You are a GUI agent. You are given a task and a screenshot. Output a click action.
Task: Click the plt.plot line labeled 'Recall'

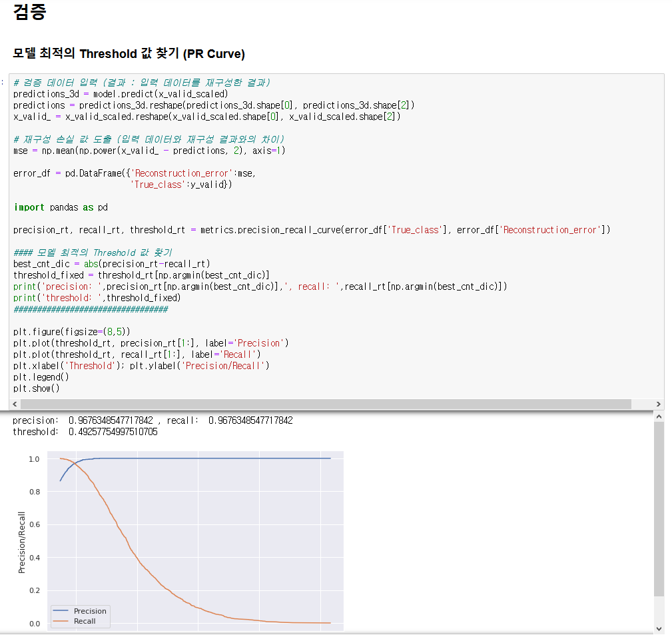click(137, 354)
